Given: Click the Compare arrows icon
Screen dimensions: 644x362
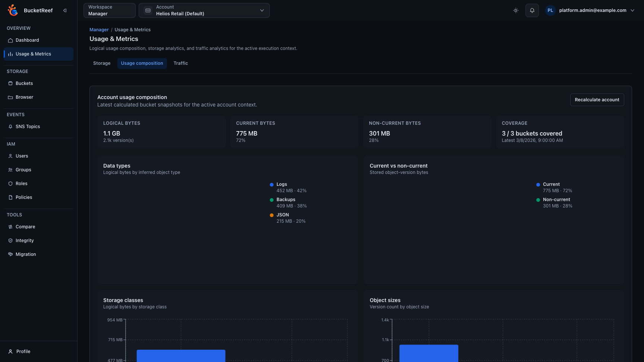Looking at the screenshot, I should (x=10, y=227).
